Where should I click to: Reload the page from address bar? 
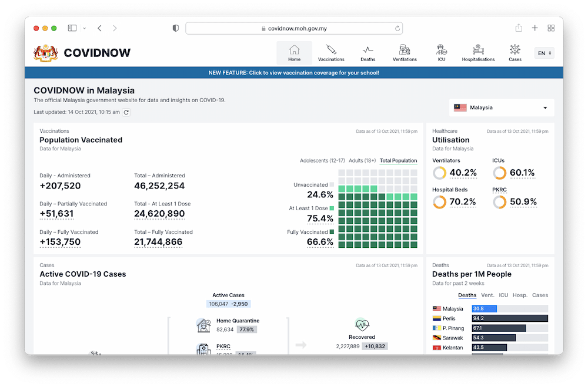pos(397,28)
